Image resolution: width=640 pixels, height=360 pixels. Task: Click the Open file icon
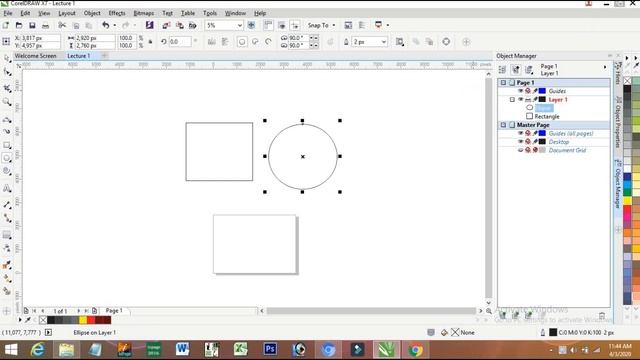coord(19,25)
